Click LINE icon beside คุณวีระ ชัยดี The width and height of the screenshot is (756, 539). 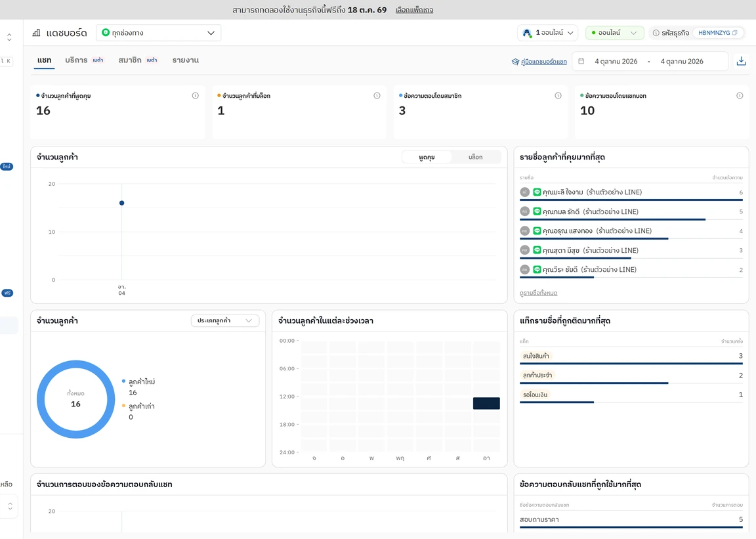(537, 269)
